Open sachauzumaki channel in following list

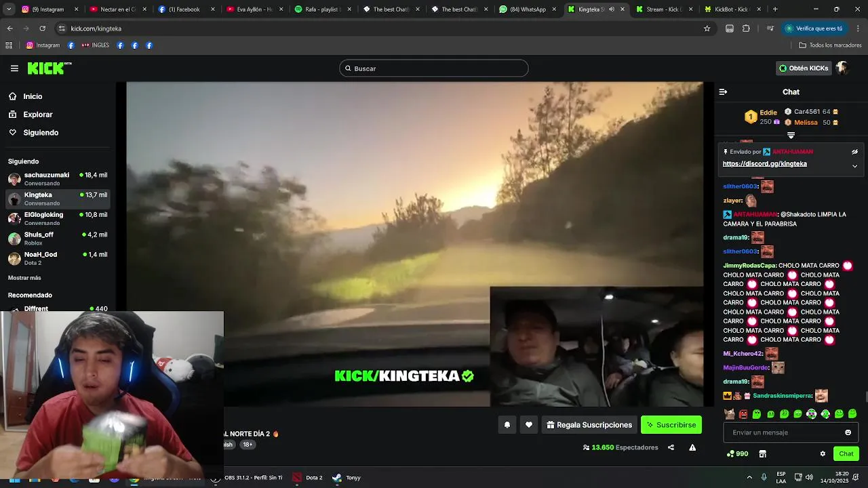coord(58,179)
